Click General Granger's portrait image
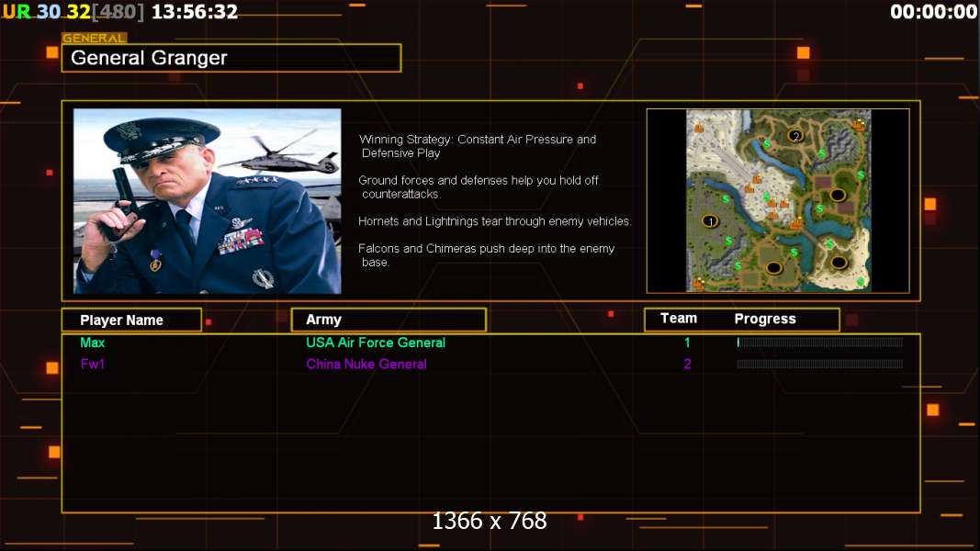This screenshot has height=551, width=980. pos(208,201)
